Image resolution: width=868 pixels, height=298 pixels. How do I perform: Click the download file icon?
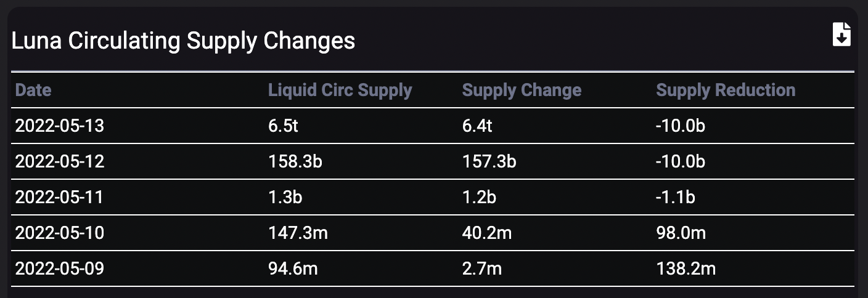pyautogui.click(x=841, y=34)
